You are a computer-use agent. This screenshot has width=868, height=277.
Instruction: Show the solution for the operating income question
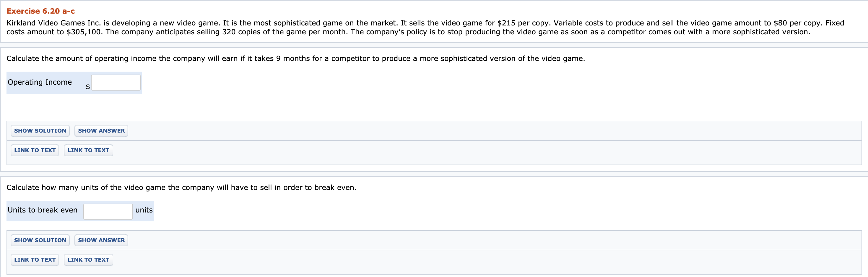[x=40, y=131]
